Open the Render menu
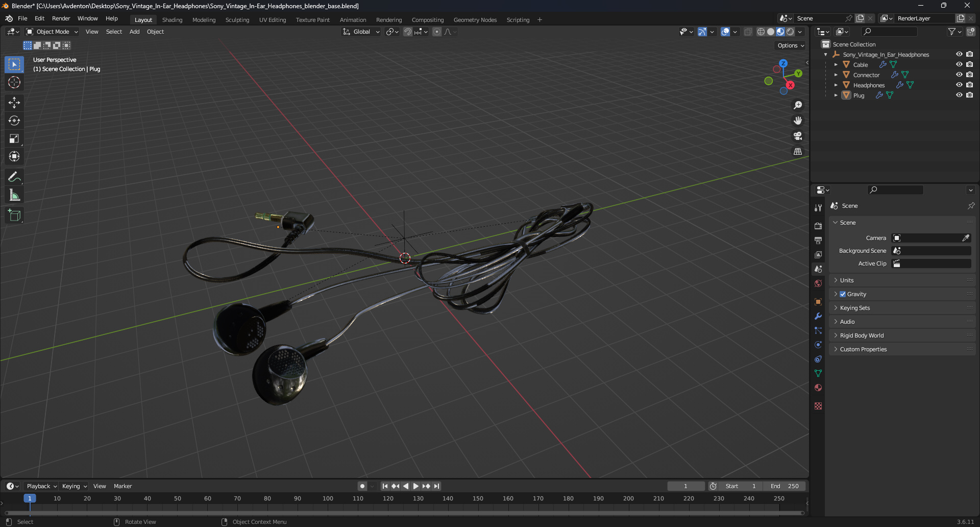980x527 pixels. pos(61,18)
